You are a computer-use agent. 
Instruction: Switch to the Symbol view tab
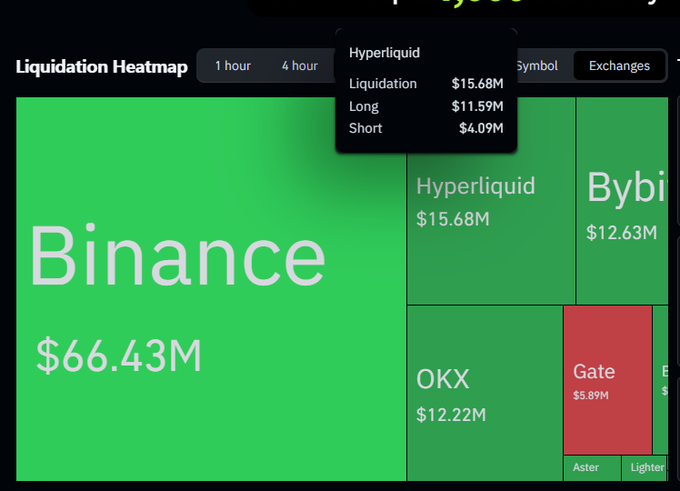537,66
